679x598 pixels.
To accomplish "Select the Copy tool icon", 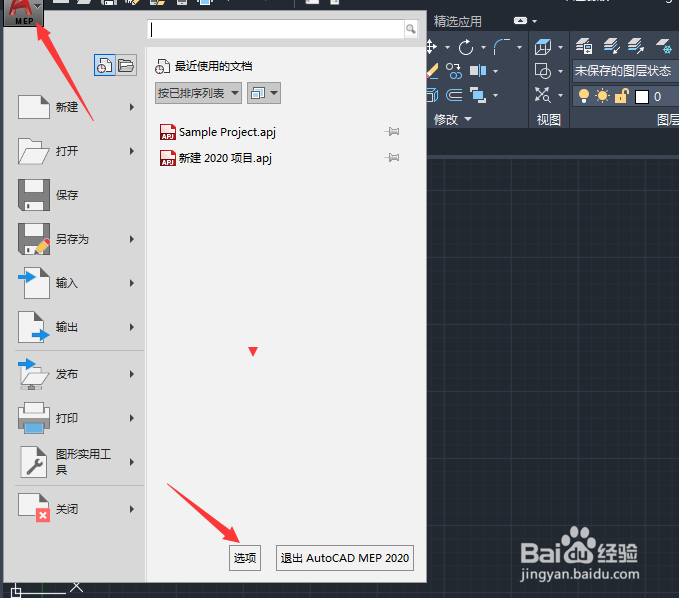I will click(454, 71).
